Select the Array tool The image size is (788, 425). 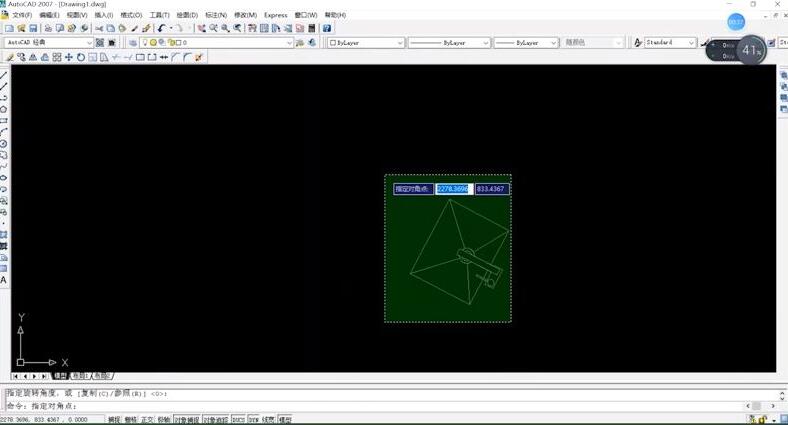57,57
